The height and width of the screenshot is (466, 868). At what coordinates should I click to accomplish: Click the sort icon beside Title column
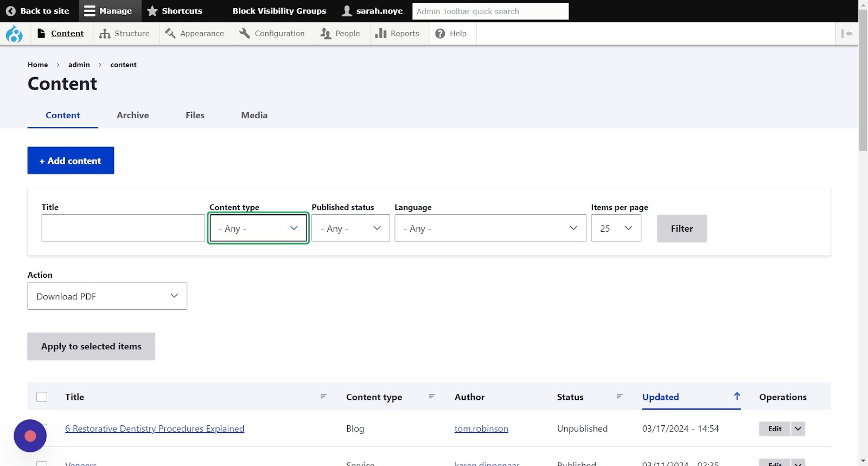pos(323,397)
